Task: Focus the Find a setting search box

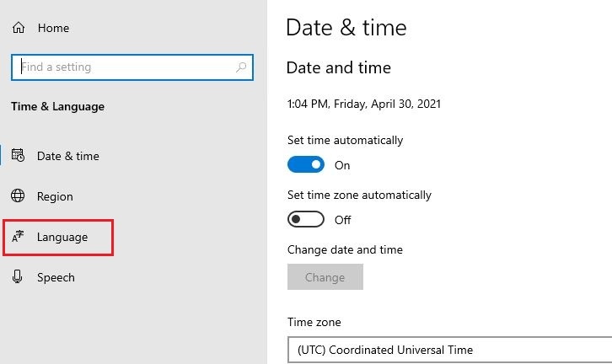Action: [x=132, y=67]
